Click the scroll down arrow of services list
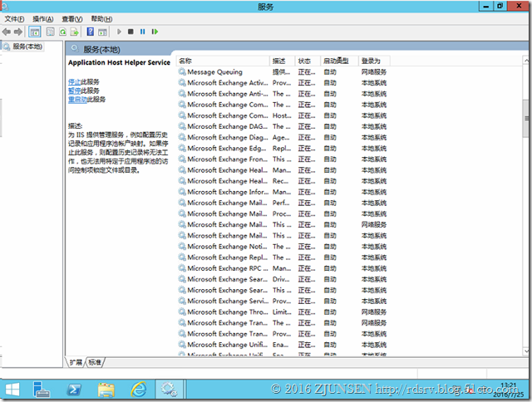Image resolution: width=532 pixels, height=402 pixels. point(526,351)
